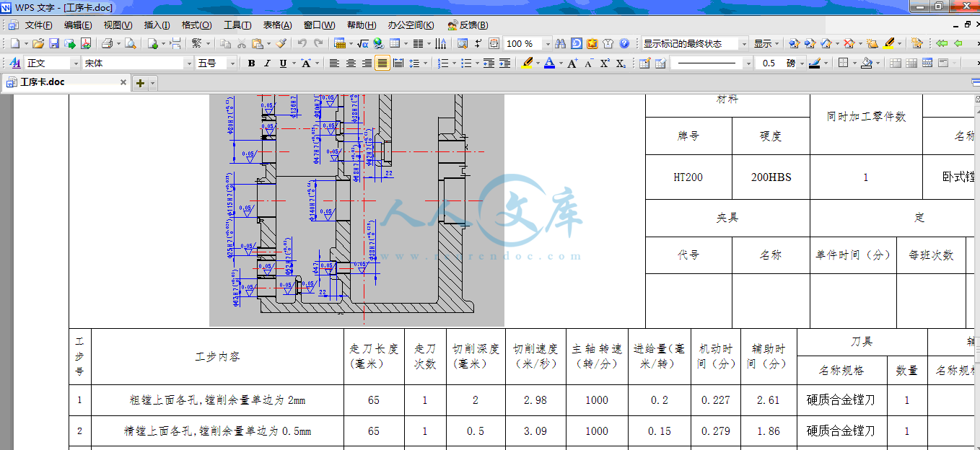Click the embedded engineering drawing image
This screenshot has width=980, height=450.
[x=356, y=210]
